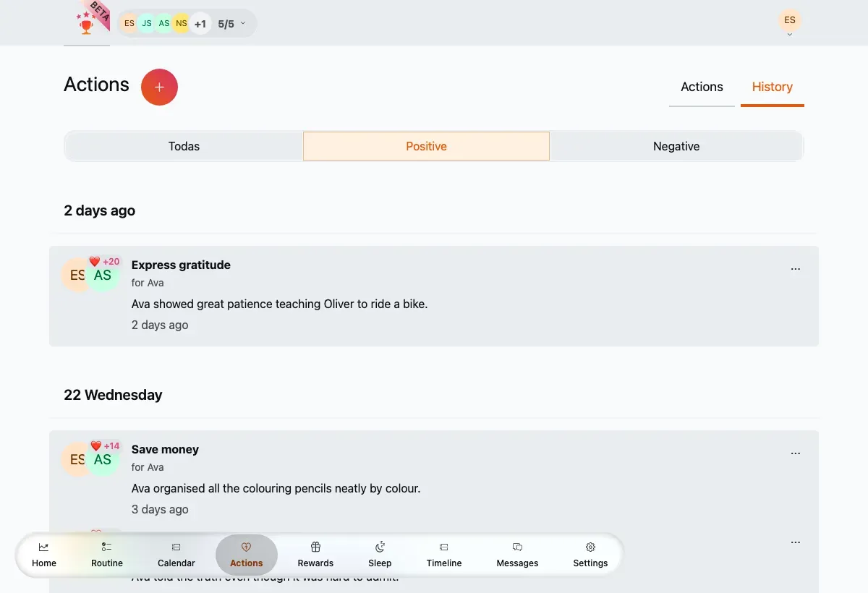Select the Todas filter
This screenshot has height=593, width=868.
184,146
